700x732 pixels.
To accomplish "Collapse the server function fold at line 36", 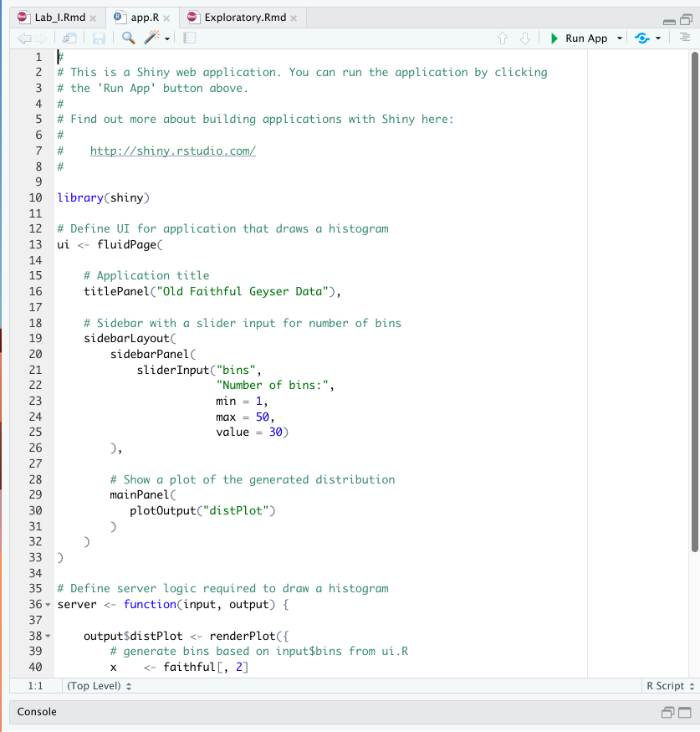I will point(48,605).
